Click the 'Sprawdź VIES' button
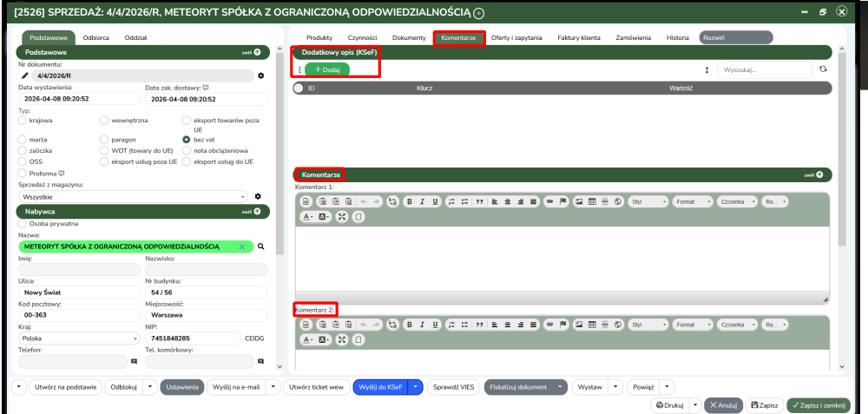The width and height of the screenshot is (868, 414). tap(453, 387)
